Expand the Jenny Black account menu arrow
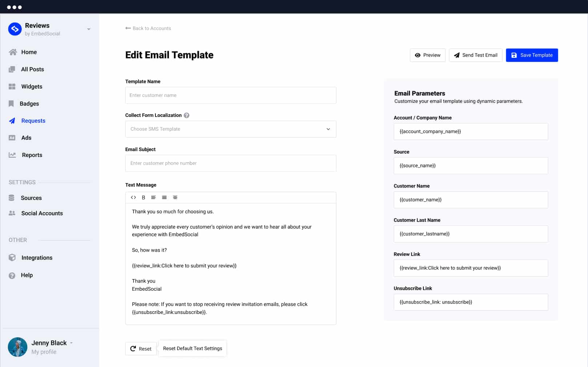Viewport: 588px width, 367px height. (72, 343)
